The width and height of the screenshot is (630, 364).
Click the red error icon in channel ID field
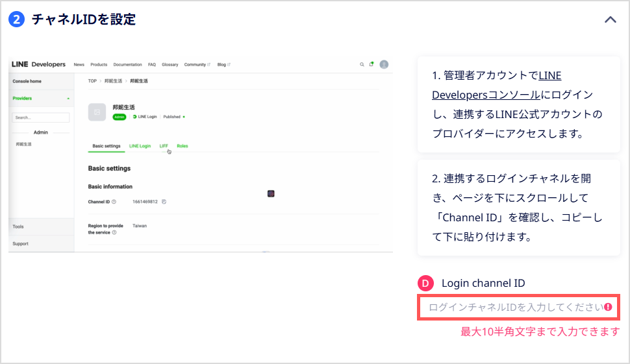(x=609, y=307)
